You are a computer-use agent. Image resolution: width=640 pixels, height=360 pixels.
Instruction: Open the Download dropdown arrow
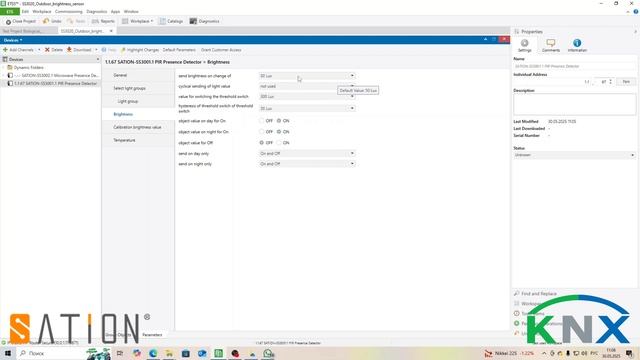tap(96, 50)
